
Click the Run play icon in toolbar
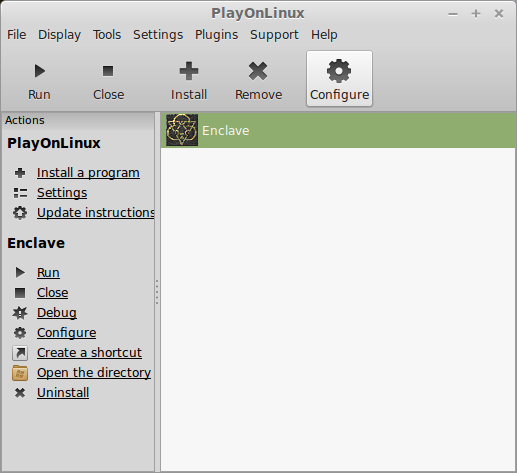point(40,71)
